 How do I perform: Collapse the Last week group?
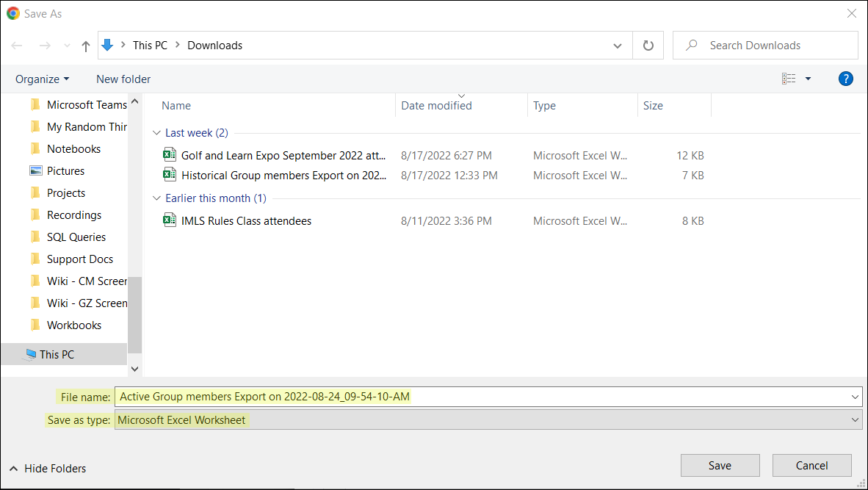[x=156, y=133]
